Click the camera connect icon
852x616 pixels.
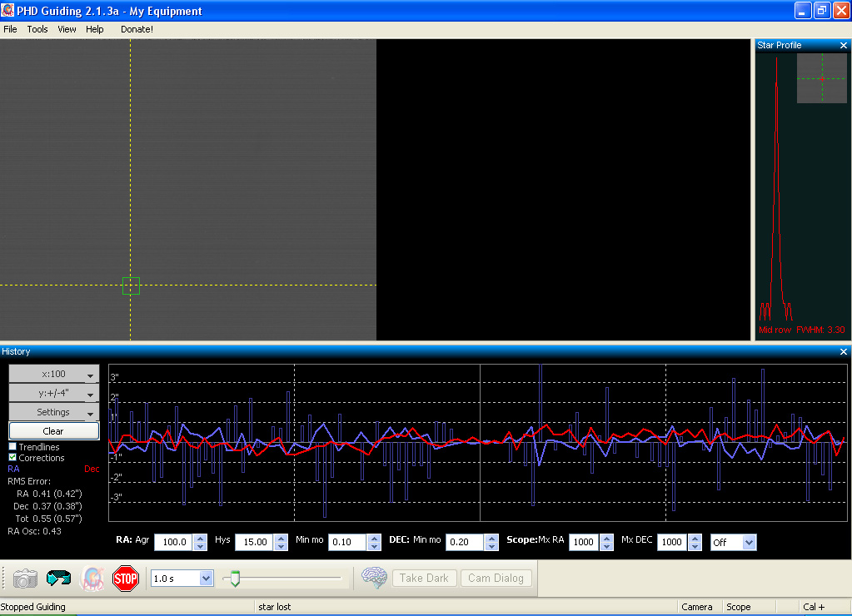[x=25, y=579]
